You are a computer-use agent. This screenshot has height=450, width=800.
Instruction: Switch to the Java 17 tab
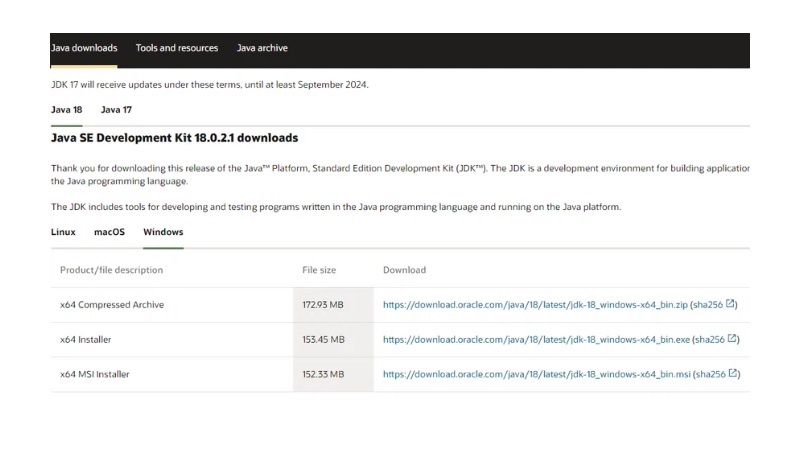[x=116, y=110]
